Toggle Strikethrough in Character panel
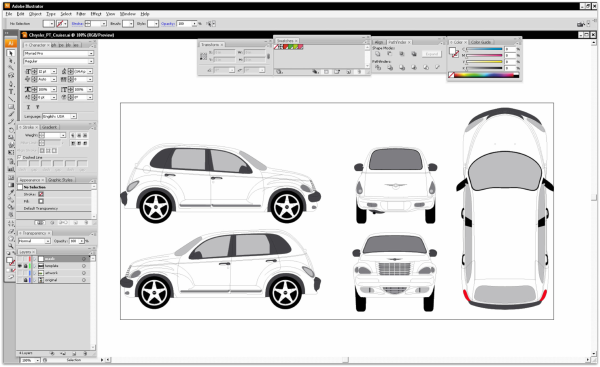The image size is (600, 367). [x=38, y=107]
